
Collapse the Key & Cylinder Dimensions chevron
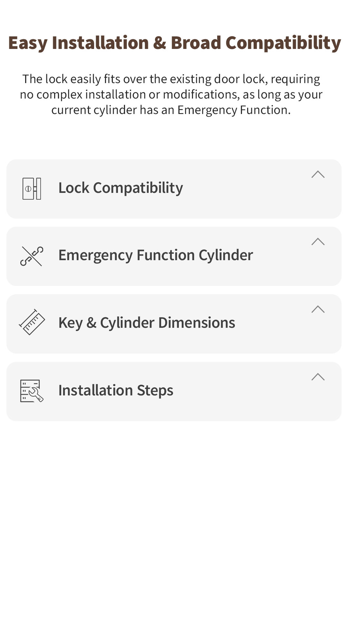pyautogui.click(x=318, y=309)
